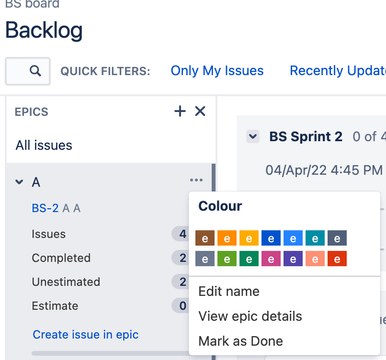This screenshot has height=360, width=386.
Task: Apply the Only My Issues quick filter
Action: click(x=217, y=71)
